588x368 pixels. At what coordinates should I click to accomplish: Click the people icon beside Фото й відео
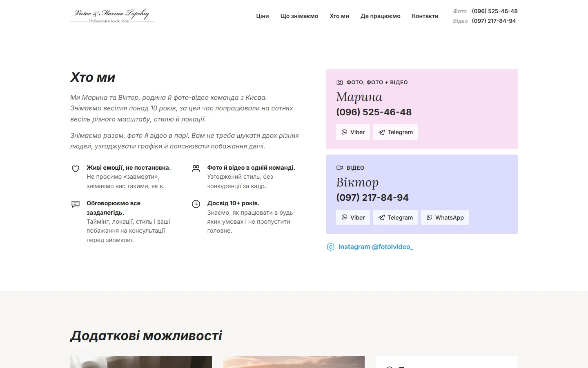196,168
